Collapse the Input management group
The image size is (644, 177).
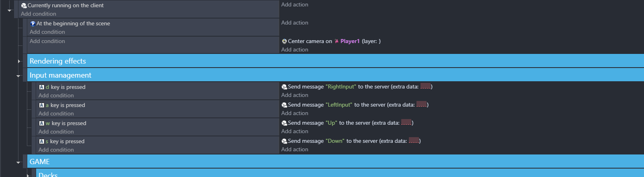coord(18,76)
